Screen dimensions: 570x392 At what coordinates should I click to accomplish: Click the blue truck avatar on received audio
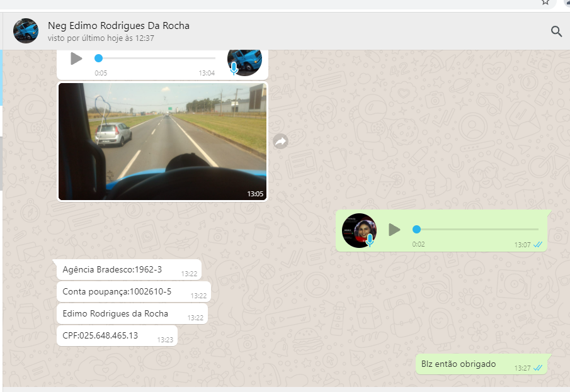pos(244,60)
